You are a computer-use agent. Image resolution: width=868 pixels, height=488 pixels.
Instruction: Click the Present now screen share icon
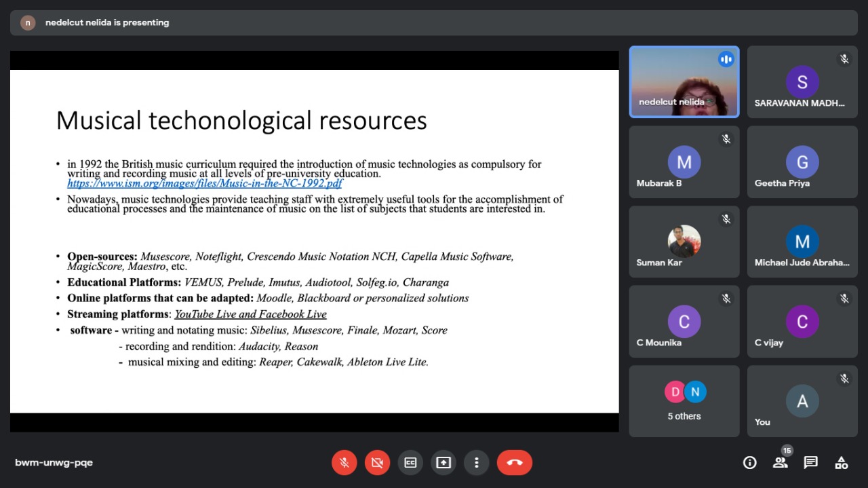[443, 463]
